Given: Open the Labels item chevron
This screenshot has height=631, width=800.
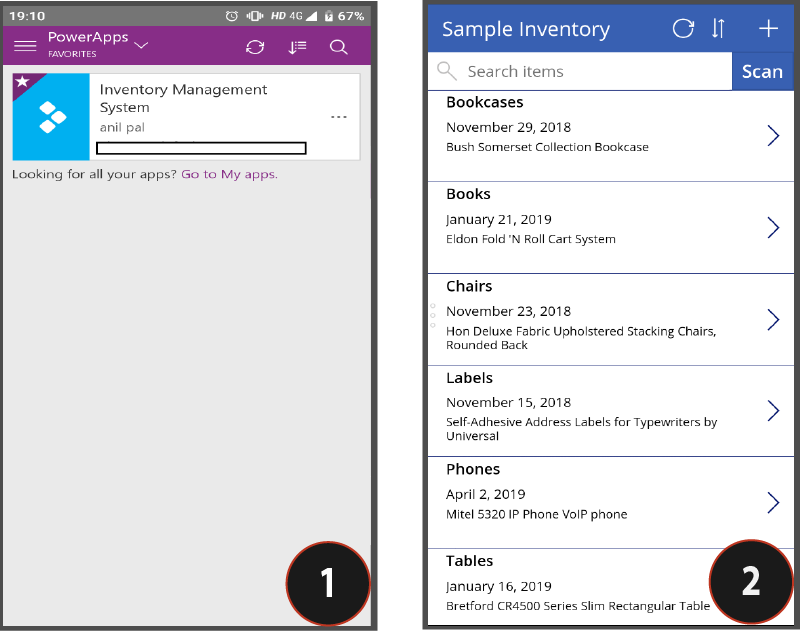Looking at the screenshot, I should pyautogui.click(x=773, y=411).
